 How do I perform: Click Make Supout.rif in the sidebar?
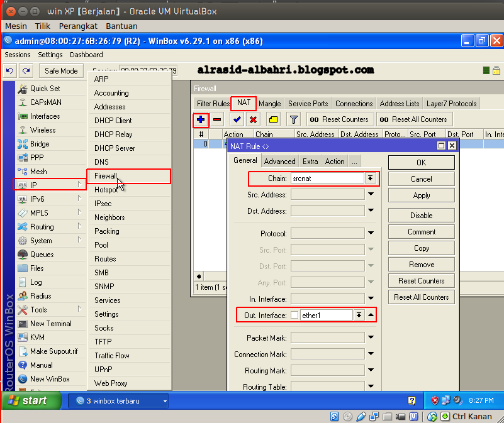[x=53, y=351]
